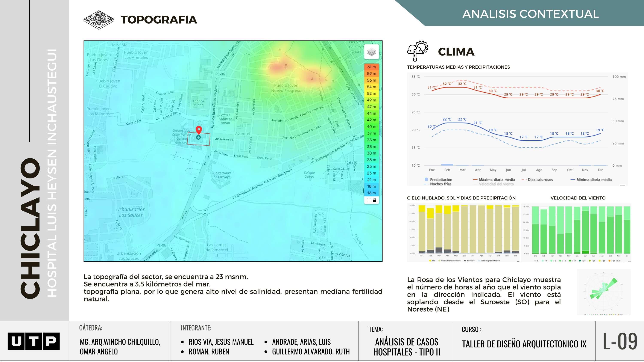Collapse the cloudy-sky chart using its corner dash
The image size is (644, 362).
click(x=518, y=262)
